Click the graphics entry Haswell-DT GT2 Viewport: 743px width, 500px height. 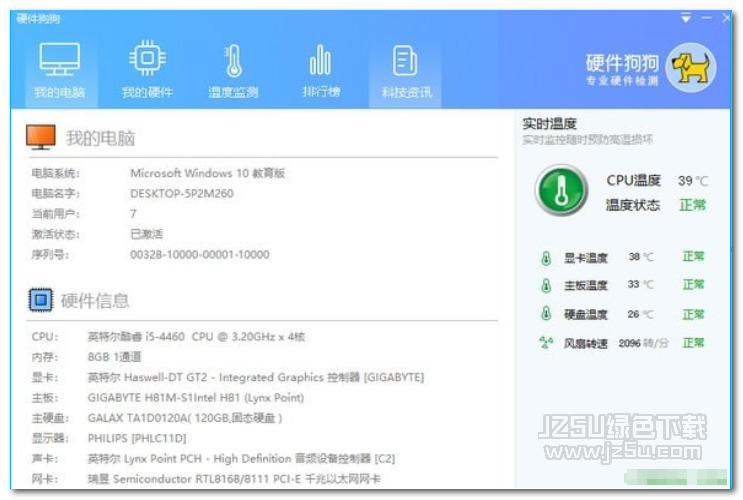point(256,378)
